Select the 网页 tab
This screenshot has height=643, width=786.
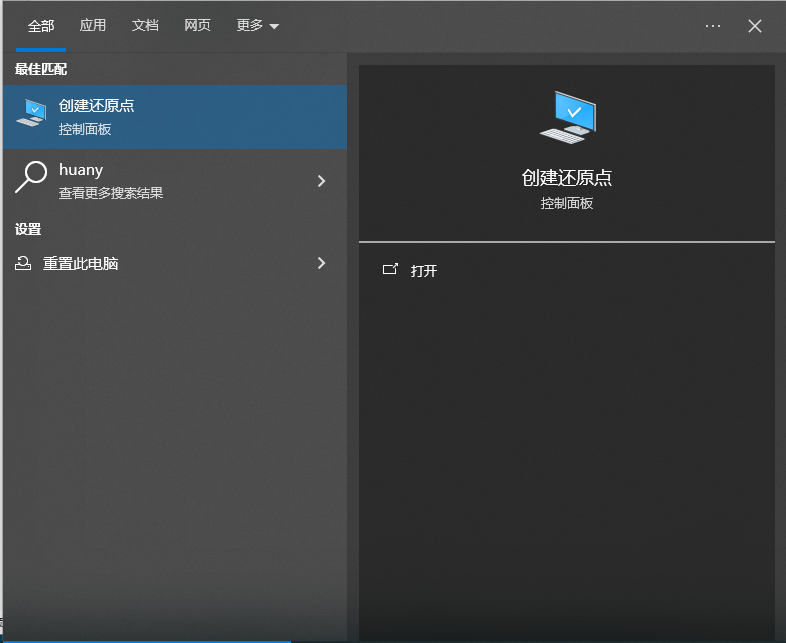(x=197, y=26)
